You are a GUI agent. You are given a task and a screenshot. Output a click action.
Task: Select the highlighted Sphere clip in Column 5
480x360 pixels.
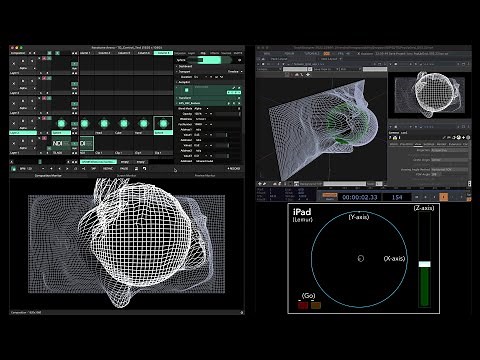pos(163,124)
